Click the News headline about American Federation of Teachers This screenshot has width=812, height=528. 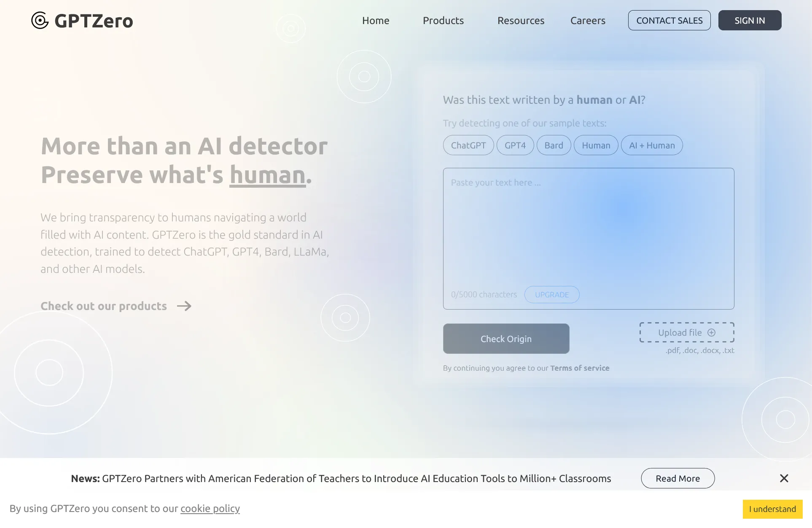tap(341, 478)
